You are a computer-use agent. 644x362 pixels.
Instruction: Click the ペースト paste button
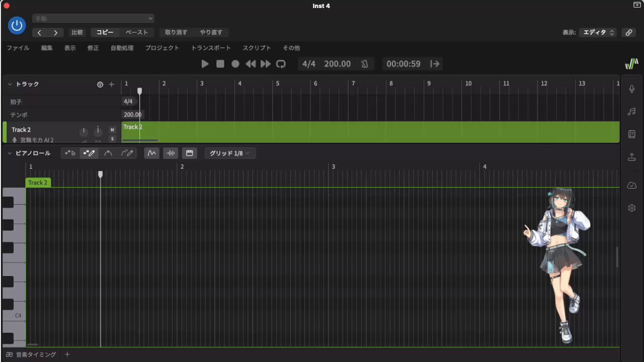coord(137,32)
